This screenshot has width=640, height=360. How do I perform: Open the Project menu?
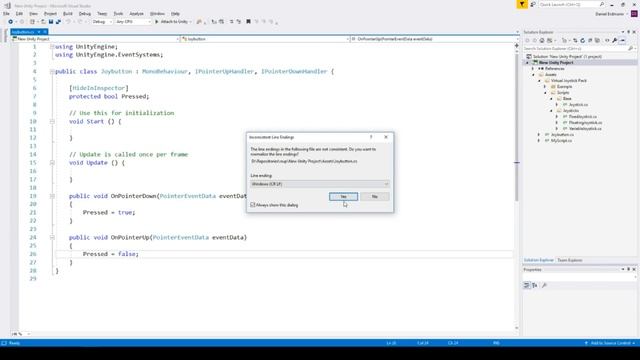50,13
